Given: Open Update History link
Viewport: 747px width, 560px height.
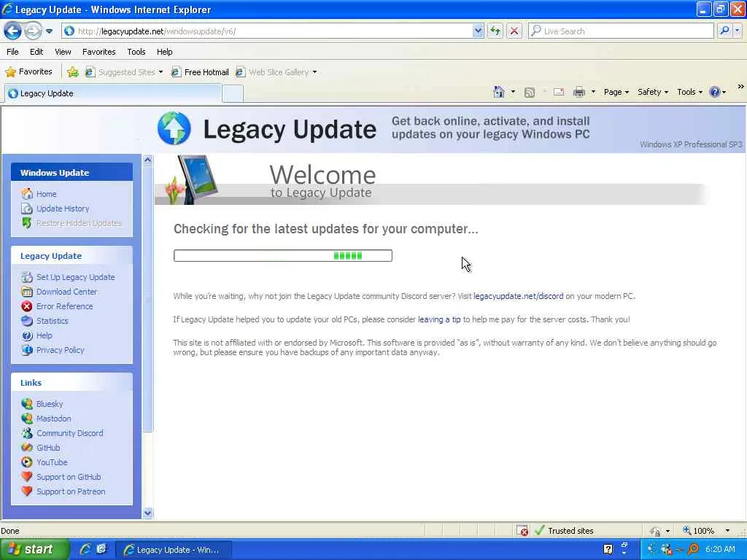Looking at the screenshot, I should [63, 209].
